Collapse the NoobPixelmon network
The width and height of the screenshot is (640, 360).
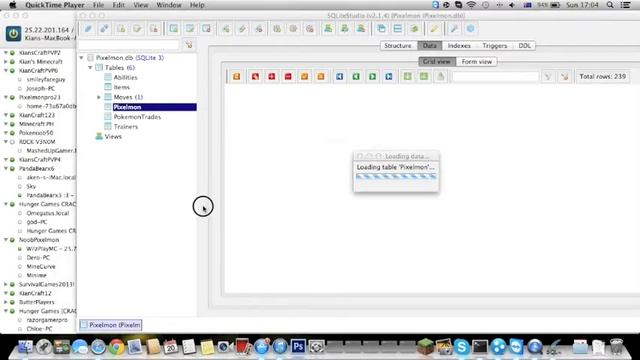tap(6, 240)
